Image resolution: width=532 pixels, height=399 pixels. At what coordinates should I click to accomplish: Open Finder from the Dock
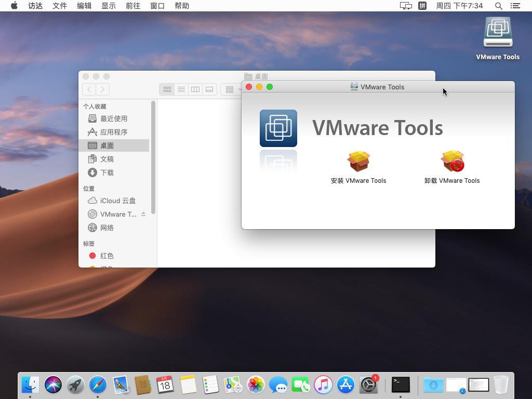pyautogui.click(x=30, y=385)
